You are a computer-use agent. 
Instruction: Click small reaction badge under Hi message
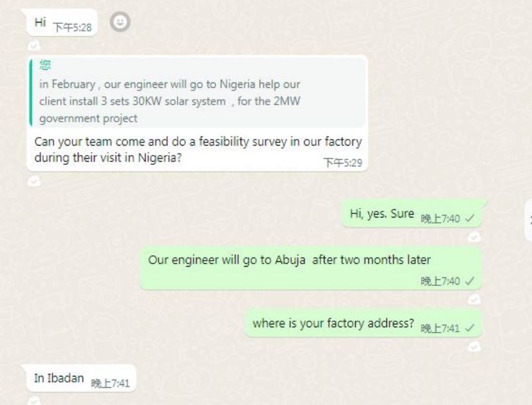[x=34, y=46]
